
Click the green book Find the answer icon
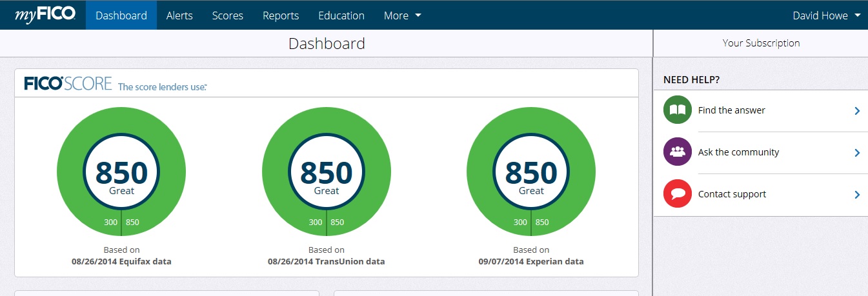(x=677, y=110)
